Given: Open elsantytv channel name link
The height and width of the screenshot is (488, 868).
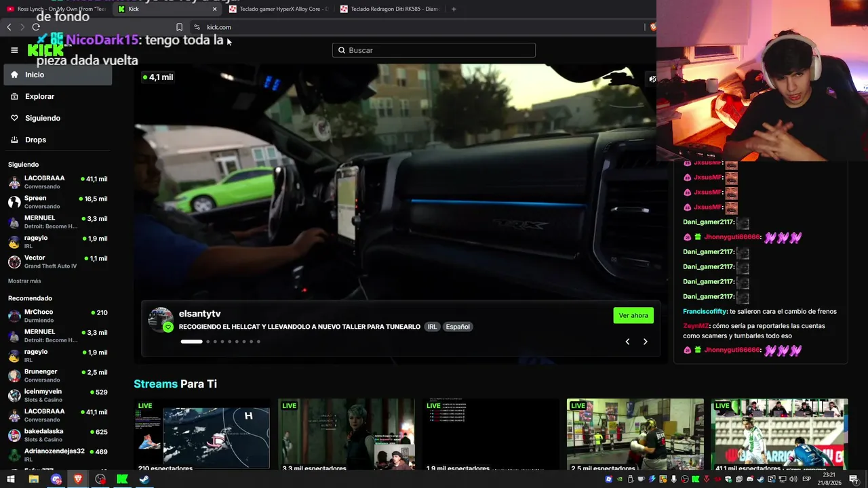Looking at the screenshot, I should 200,314.
